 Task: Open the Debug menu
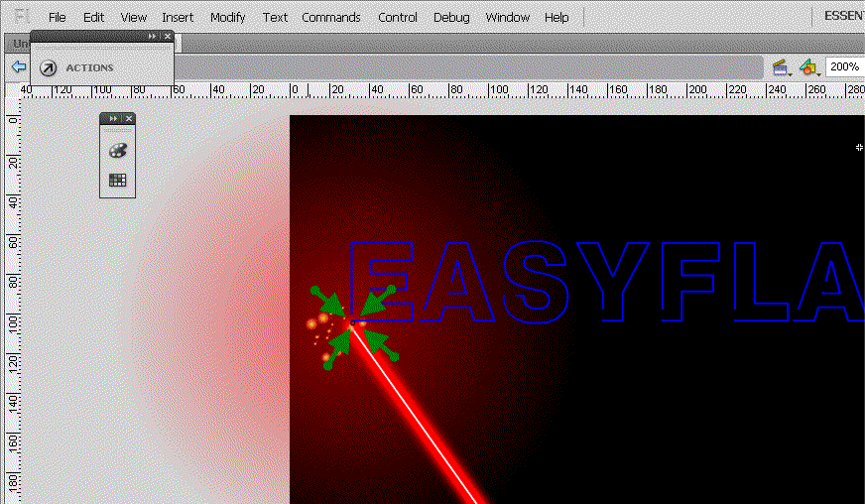[x=451, y=17]
